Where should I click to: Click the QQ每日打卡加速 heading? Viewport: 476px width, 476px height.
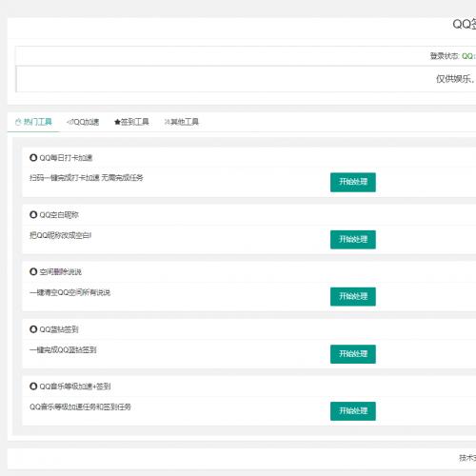(66, 158)
